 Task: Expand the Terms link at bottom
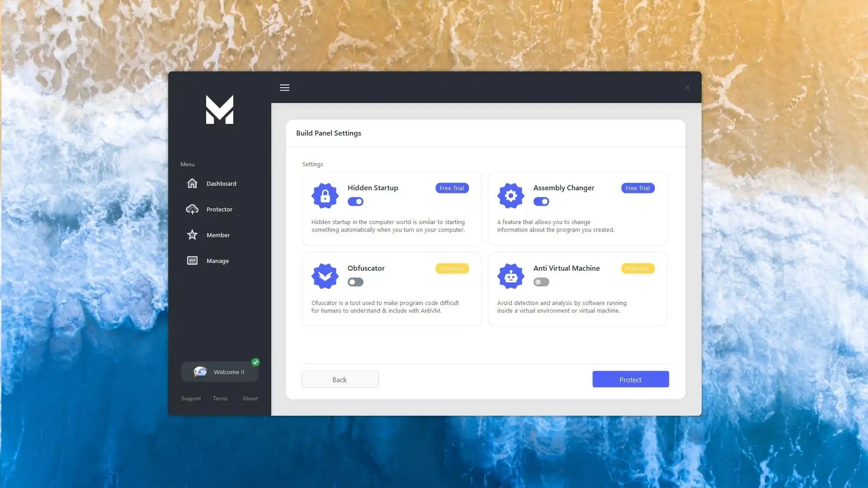(220, 398)
